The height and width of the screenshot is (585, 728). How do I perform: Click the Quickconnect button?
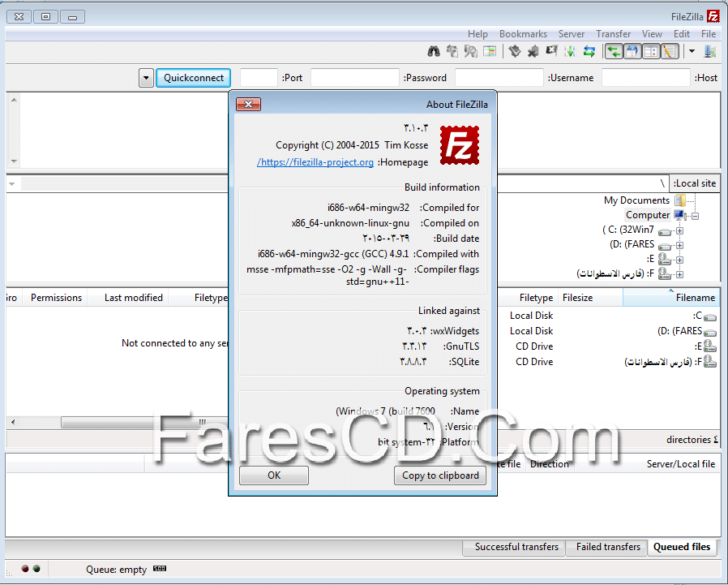193,78
